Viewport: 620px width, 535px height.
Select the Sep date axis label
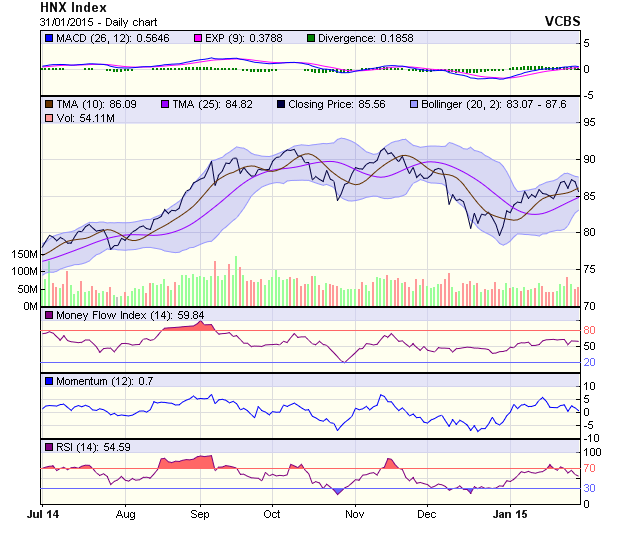click(199, 513)
